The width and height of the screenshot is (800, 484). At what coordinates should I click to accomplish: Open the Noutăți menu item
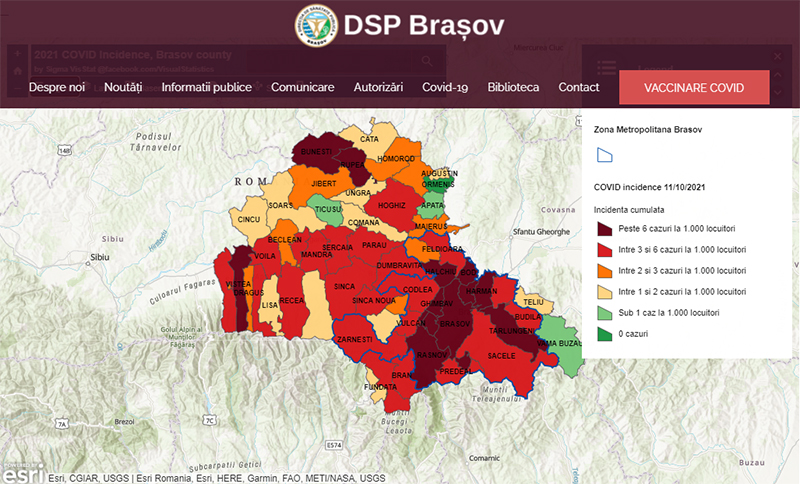click(x=123, y=87)
